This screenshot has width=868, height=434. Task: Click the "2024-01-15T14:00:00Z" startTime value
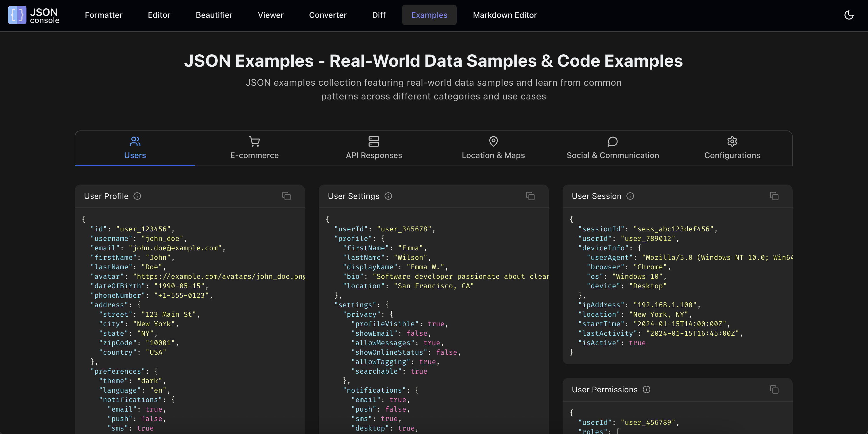680,324
